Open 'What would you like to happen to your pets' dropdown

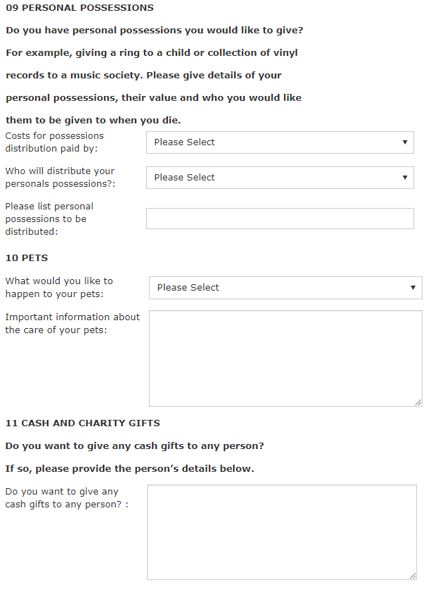point(286,288)
